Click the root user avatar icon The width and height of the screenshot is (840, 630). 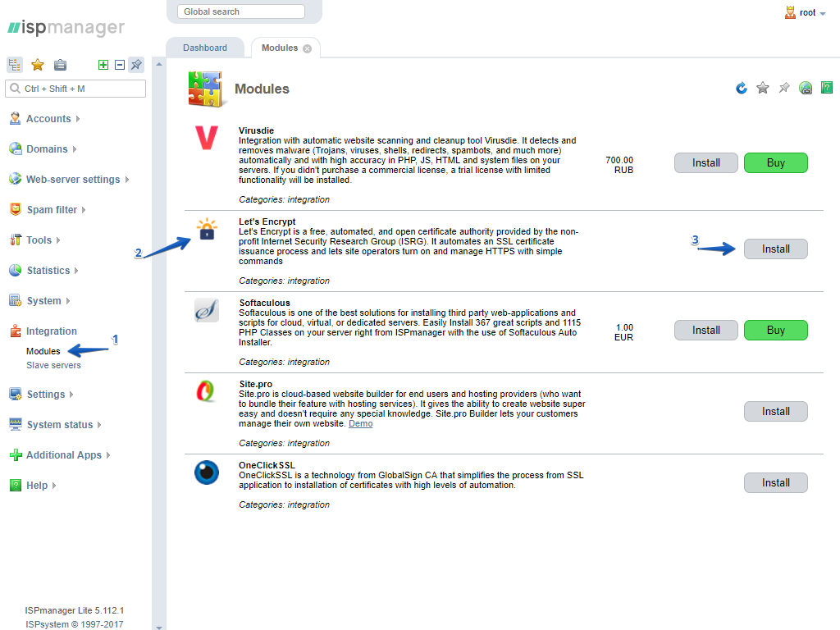coord(790,12)
